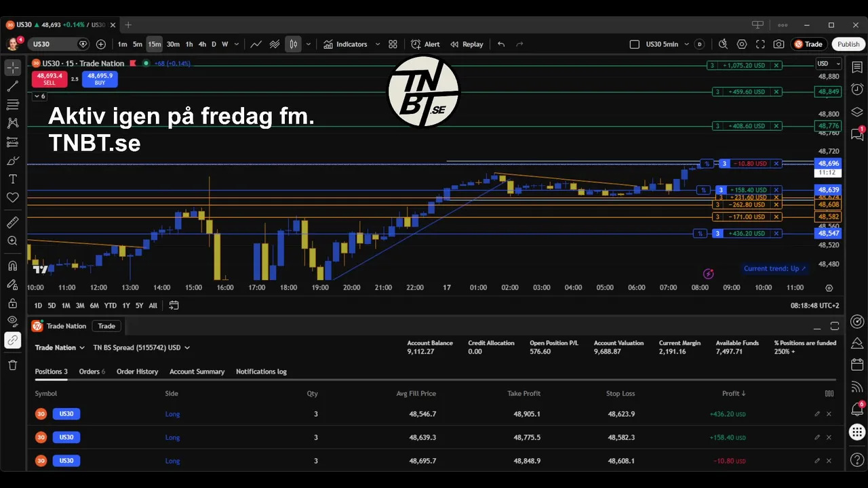Viewport: 868px width, 488px height.
Task: Open the forecasting and measurement tools
Action: point(12,142)
